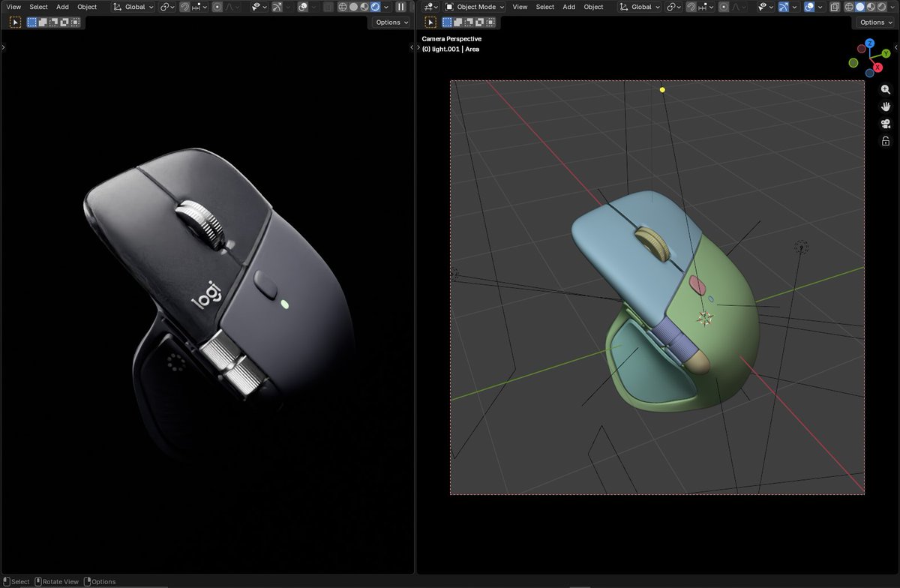Set selection mode to Subtract in left viewport
The width and height of the screenshot is (900, 588).
point(52,22)
